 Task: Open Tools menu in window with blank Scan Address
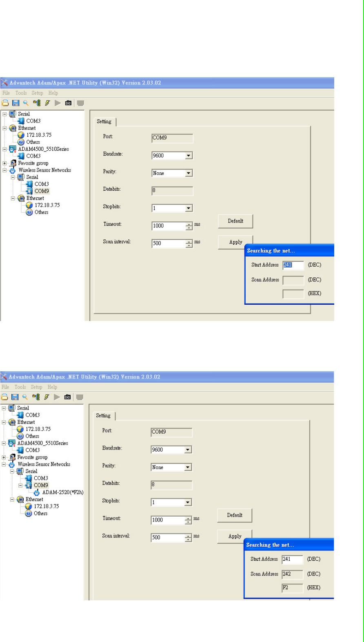(21, 93)
